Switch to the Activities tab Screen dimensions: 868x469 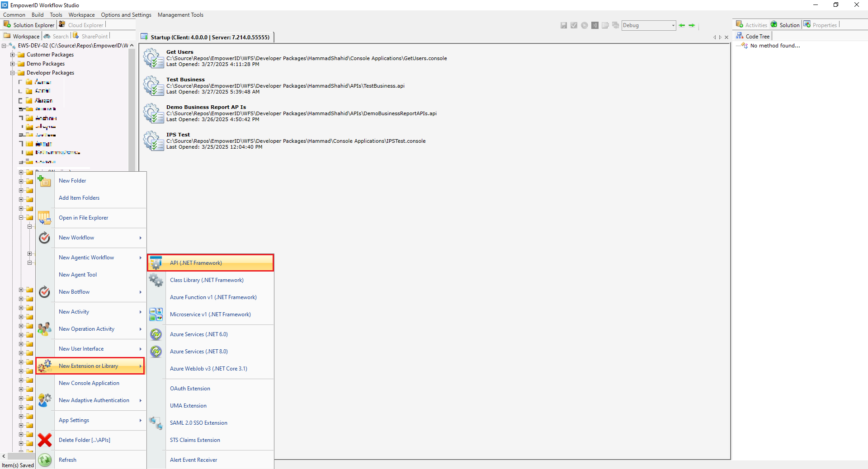coord(751,25)
